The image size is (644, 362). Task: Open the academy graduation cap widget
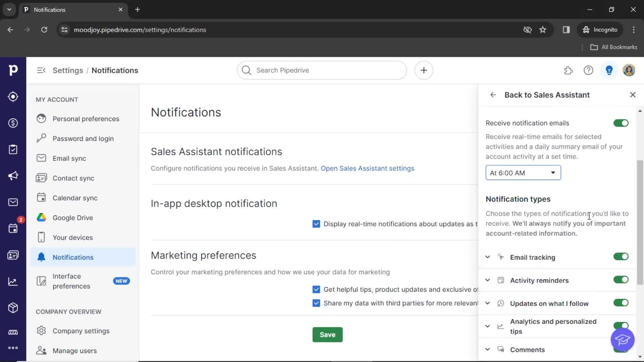point(623,340)
